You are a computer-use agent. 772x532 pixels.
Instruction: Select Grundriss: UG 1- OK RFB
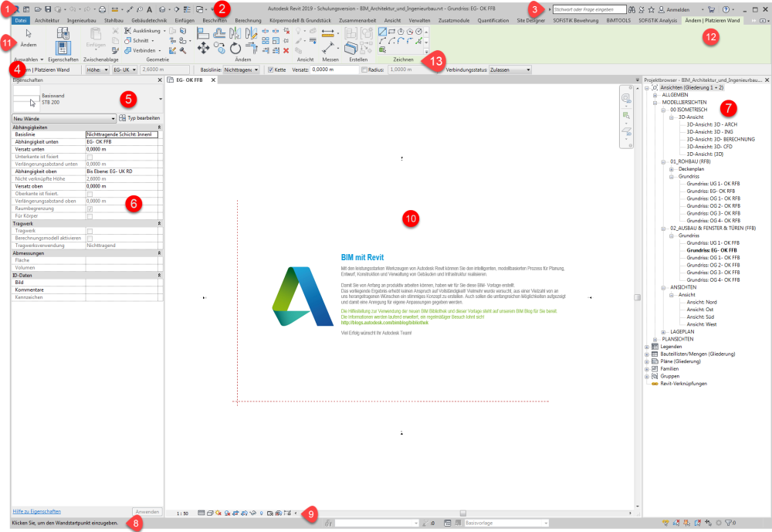pos(713,184)
